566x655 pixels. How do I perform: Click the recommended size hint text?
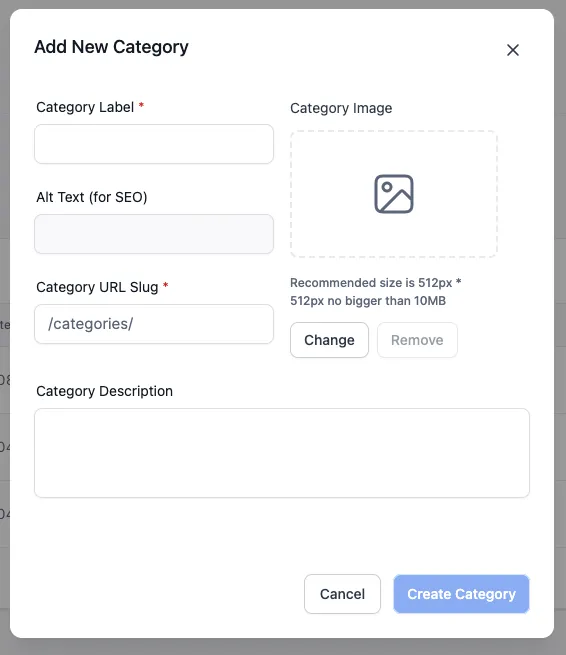376,292
